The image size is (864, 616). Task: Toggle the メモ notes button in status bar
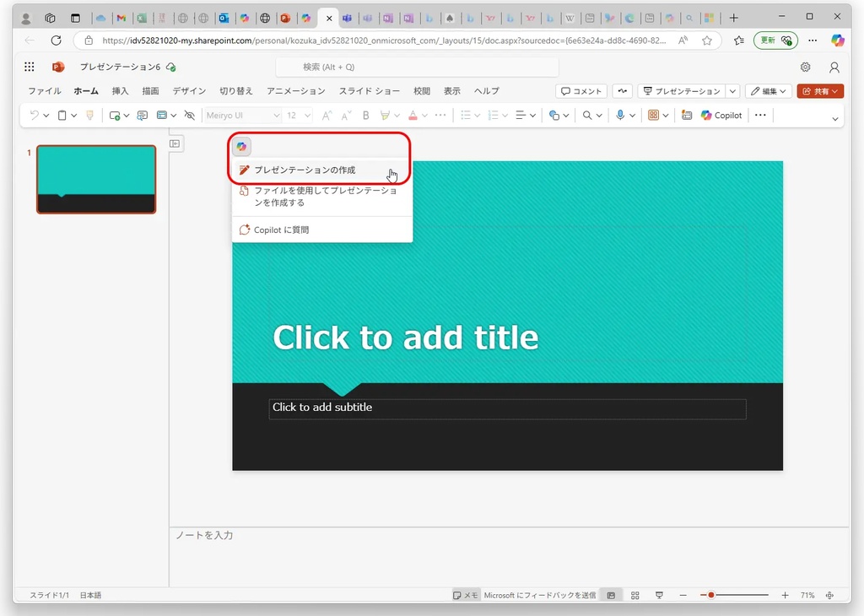(466, 595)
